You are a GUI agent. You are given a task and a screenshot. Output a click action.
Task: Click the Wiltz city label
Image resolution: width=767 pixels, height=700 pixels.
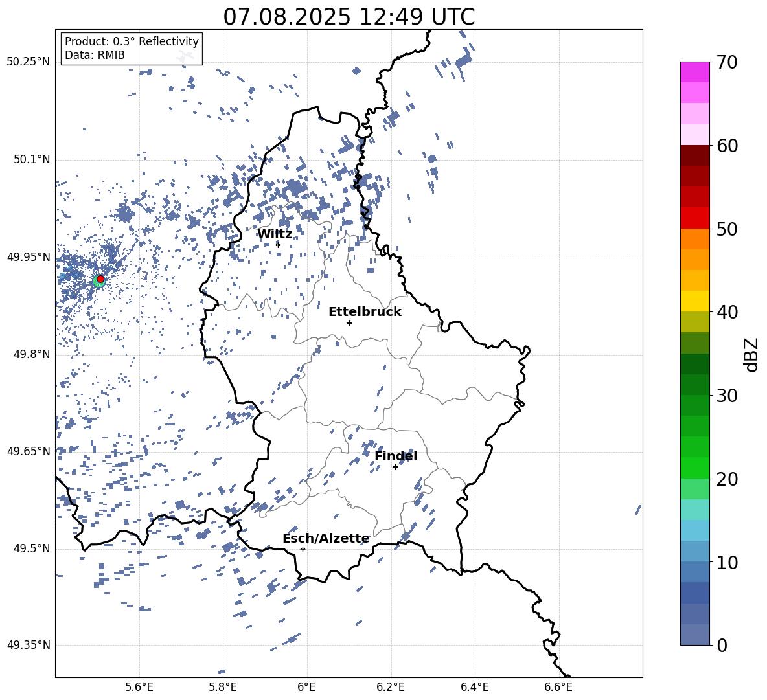pyautogui.click(x=275, y=234)
